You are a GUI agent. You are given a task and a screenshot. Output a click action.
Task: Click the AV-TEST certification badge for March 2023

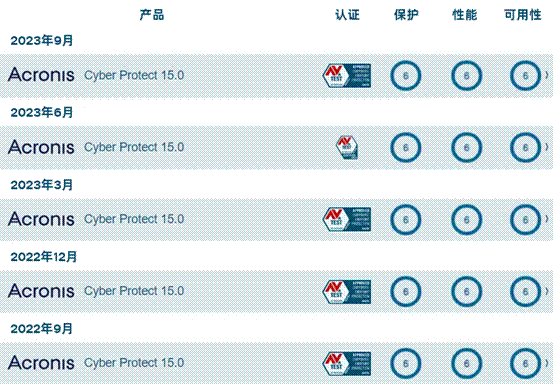pyautogui.click(x=347, y=219)
